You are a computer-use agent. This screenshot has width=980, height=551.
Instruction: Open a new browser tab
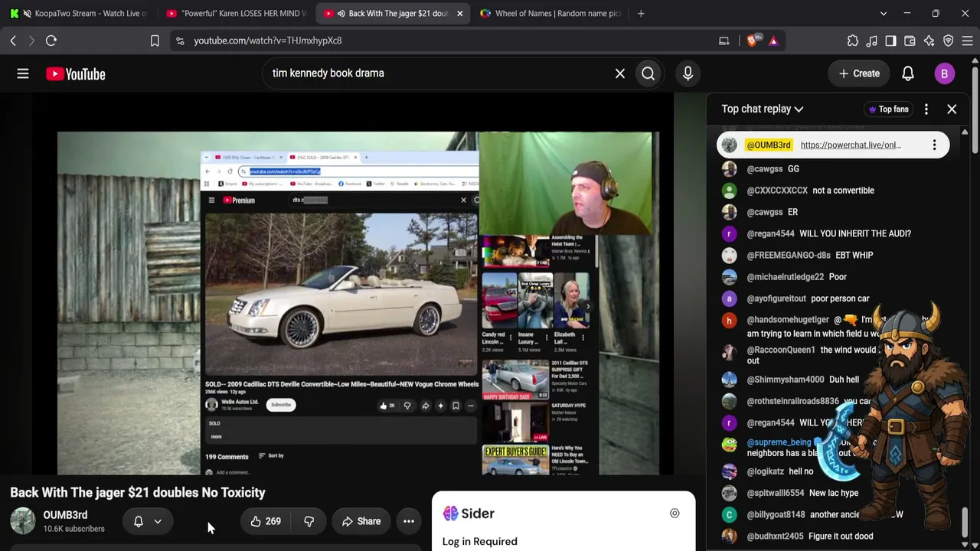(x=641, y=13)
